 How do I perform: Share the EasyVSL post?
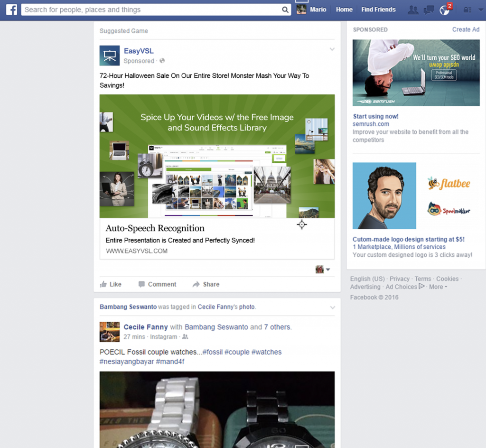point(206,284)
